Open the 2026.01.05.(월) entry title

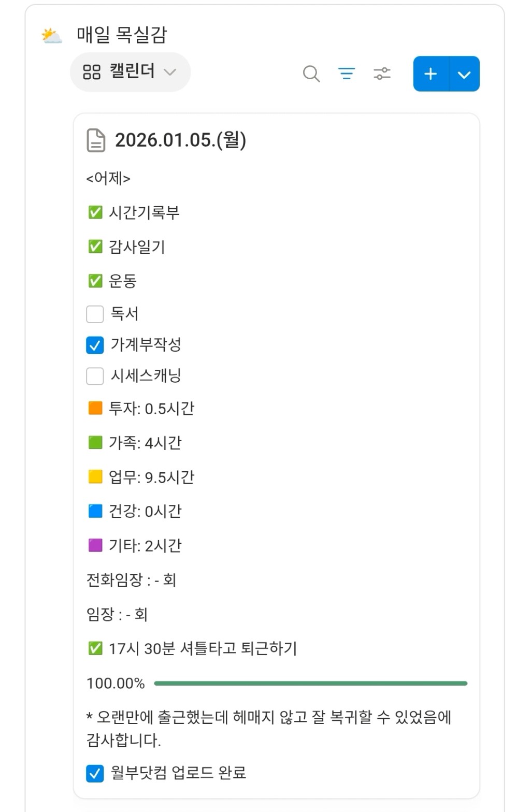click(180, 140)
